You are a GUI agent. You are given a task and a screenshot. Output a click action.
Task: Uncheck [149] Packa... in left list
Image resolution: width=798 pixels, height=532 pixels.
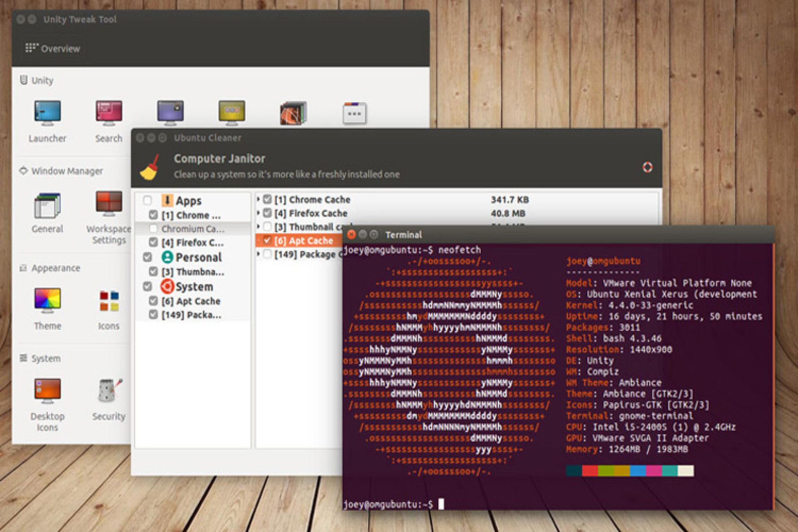tap(153, 315)
